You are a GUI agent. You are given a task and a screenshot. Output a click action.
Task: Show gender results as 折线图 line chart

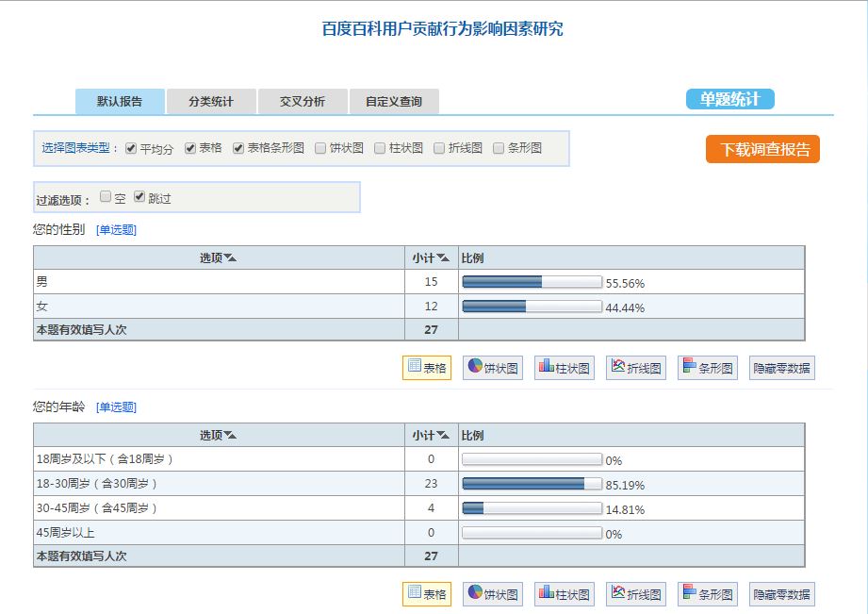point(635,368)
